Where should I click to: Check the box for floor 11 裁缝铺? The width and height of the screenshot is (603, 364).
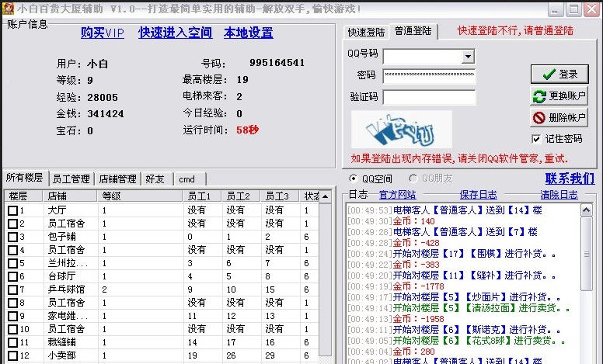point(12,342)
